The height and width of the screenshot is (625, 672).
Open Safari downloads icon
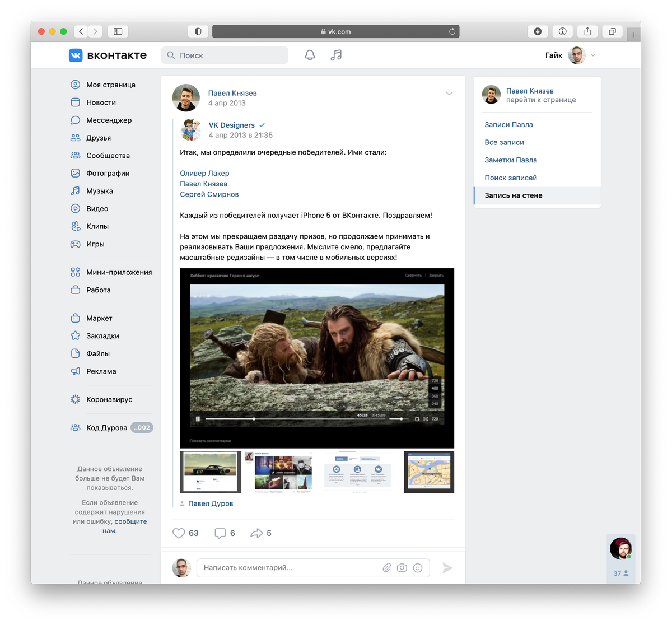[538, 31]
